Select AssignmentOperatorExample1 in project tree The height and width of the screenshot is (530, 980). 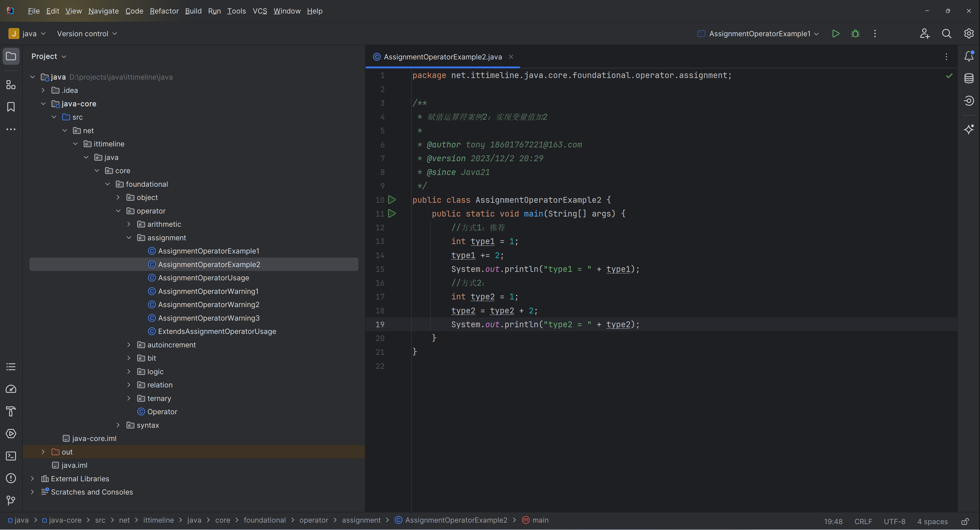click(208, 251)
